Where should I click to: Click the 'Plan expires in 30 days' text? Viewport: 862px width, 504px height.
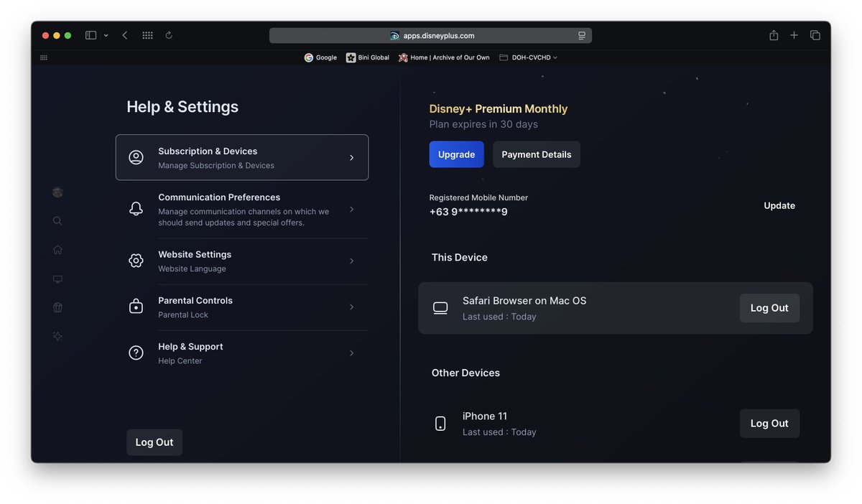483,124
